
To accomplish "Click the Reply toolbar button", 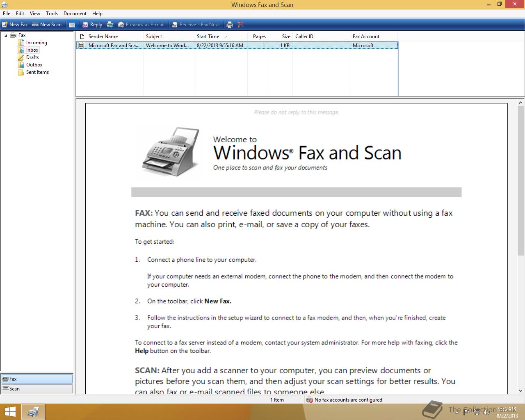I will tap(92, 25).
